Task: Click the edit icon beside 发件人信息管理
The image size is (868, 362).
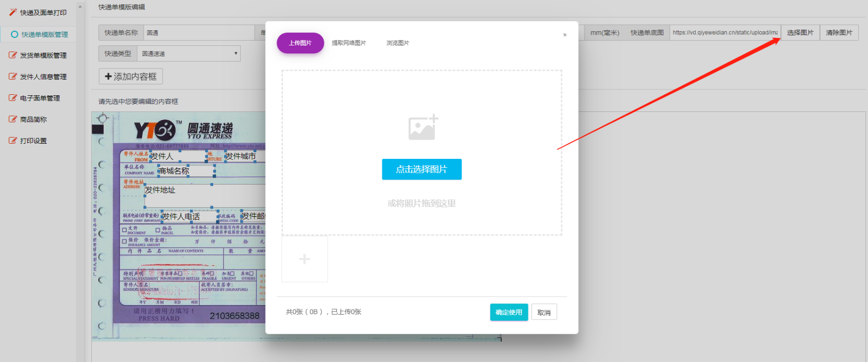Action: pos(13,77)
